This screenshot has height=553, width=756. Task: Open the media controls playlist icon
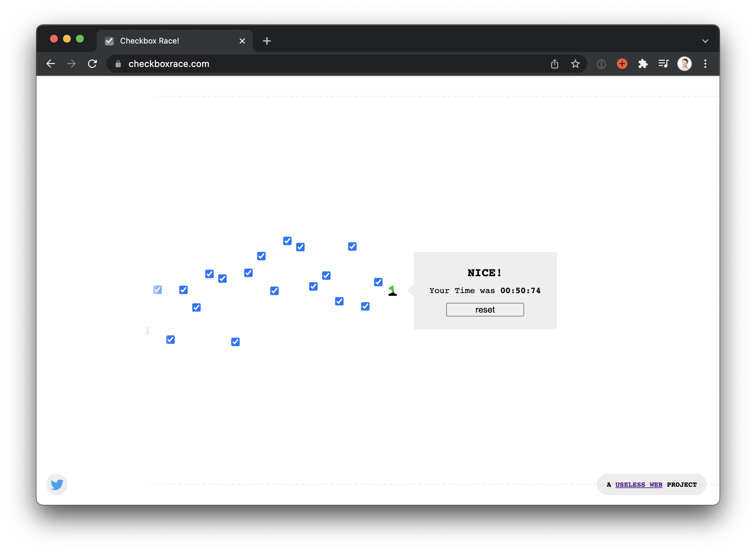pos(663,64)
